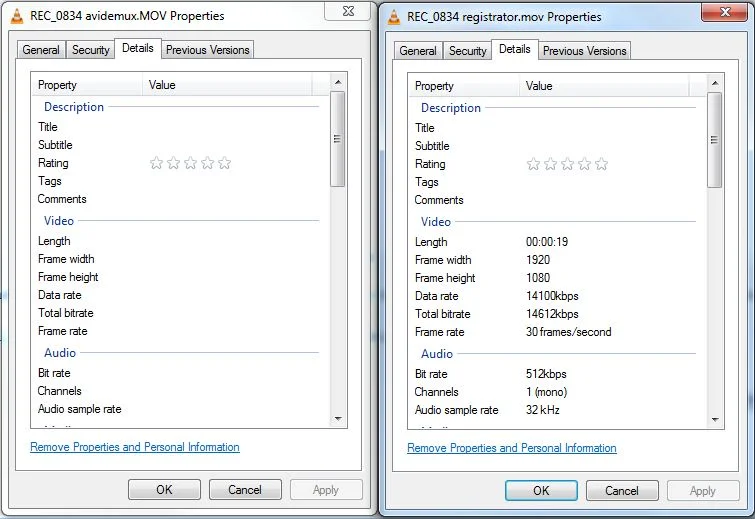Click the scrollbar thumb in the avidemux details list
This screenshot has width=755, height=519.
pos(338,139)
